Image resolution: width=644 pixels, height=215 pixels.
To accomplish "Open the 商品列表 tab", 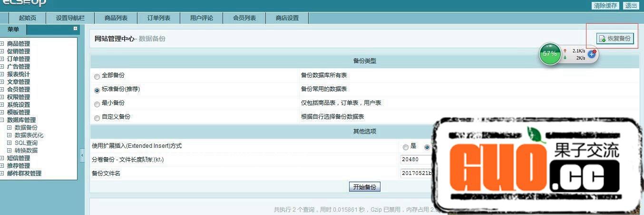I will coord(116,18).
